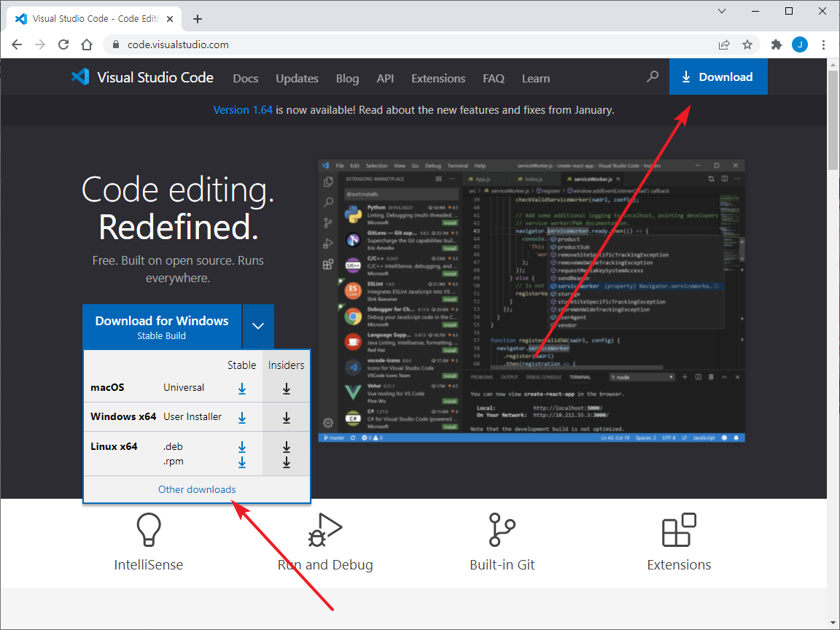Open the Docs page
Viewport: 840px width, 630px height.
(x=245, y=78)
